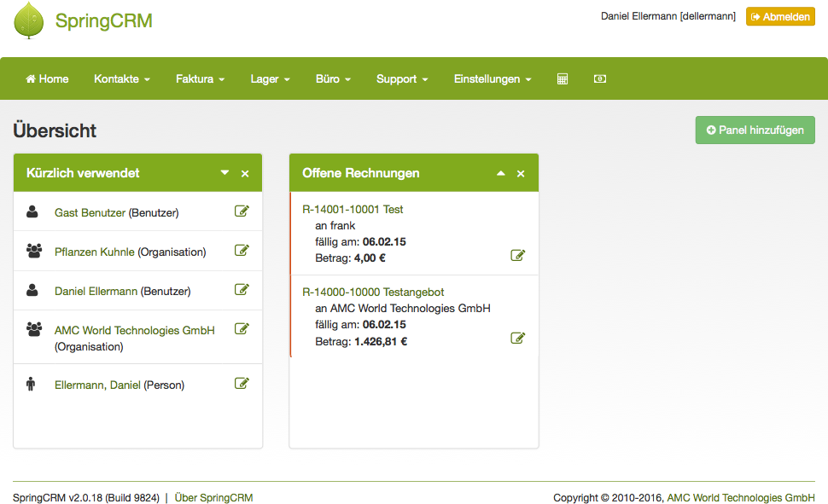Go to Home in navbar

pos(47,78)
